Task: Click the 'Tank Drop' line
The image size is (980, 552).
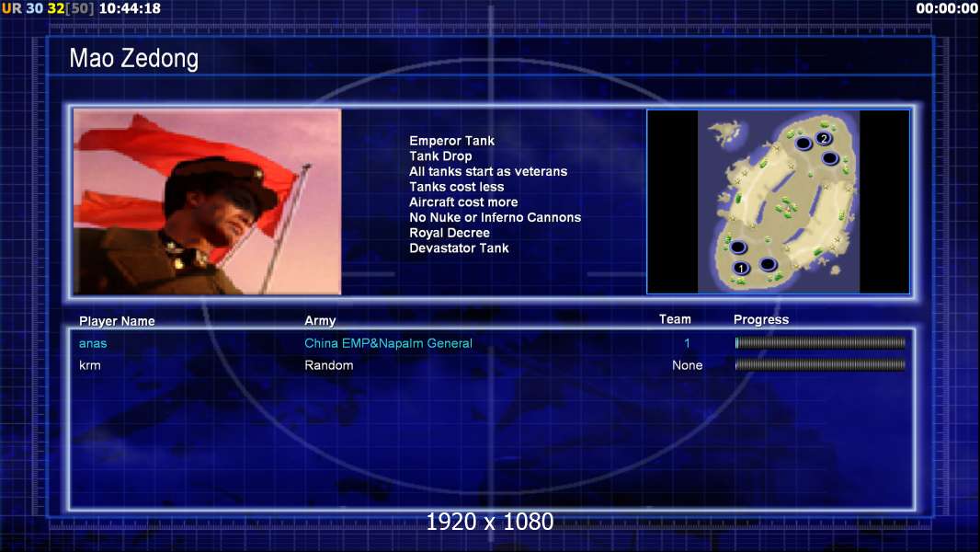Action: click(x=440, y=156)
